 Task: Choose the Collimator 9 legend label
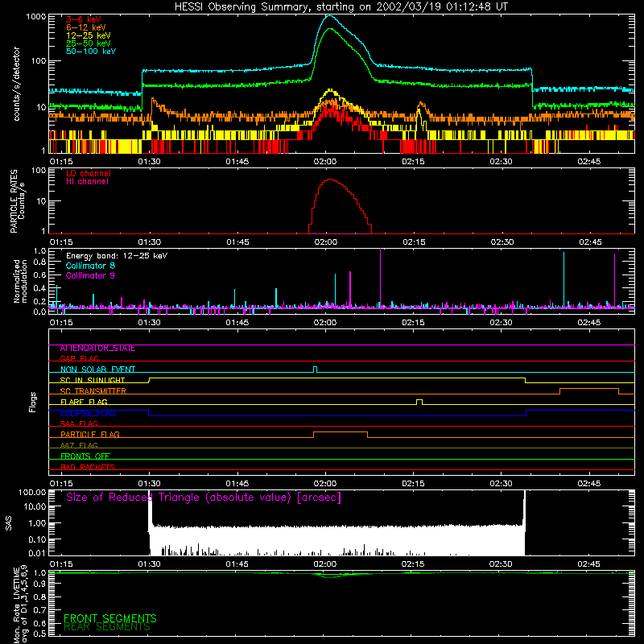point(90,275)
